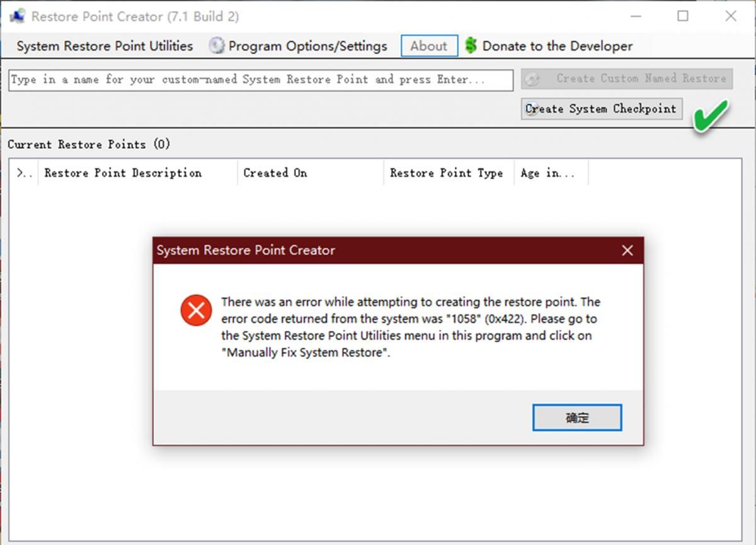Click the gear icon beside Program Options/Settings
The image size is (756, 545).
(x=217, y=46)
